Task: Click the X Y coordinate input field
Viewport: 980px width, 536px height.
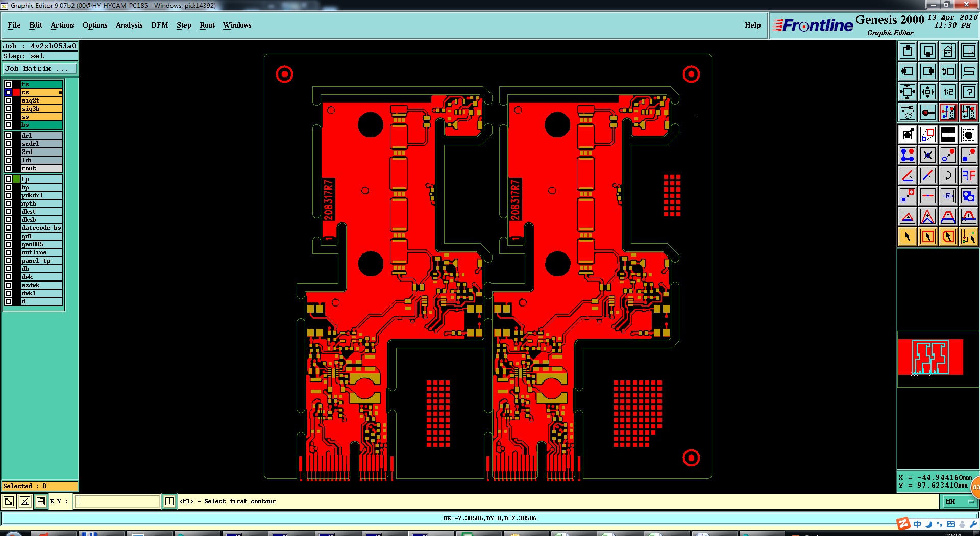Action: (x=117, y=501)
